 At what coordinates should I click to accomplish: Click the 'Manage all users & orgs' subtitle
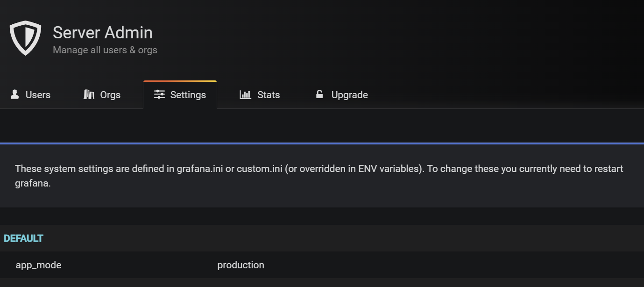(x=105, y=50)
